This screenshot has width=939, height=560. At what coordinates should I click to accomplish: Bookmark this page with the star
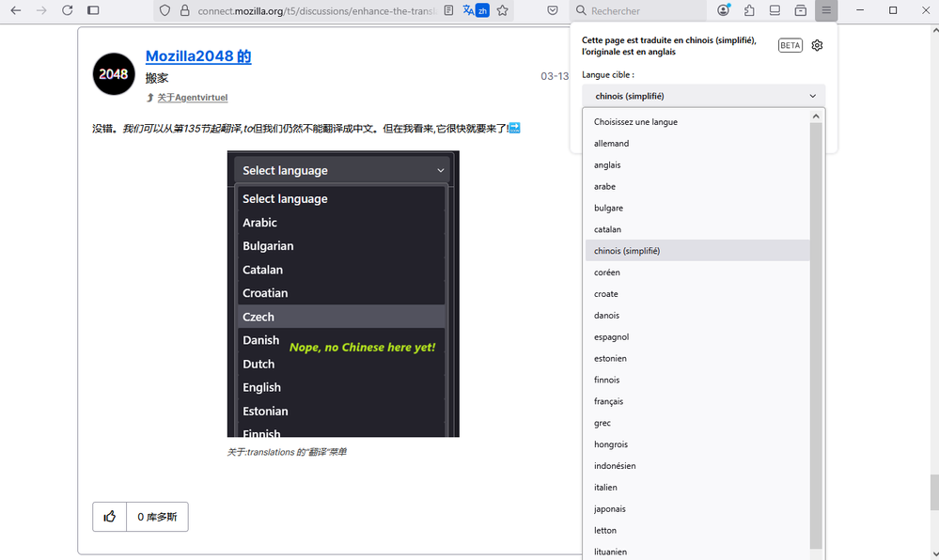503,10
